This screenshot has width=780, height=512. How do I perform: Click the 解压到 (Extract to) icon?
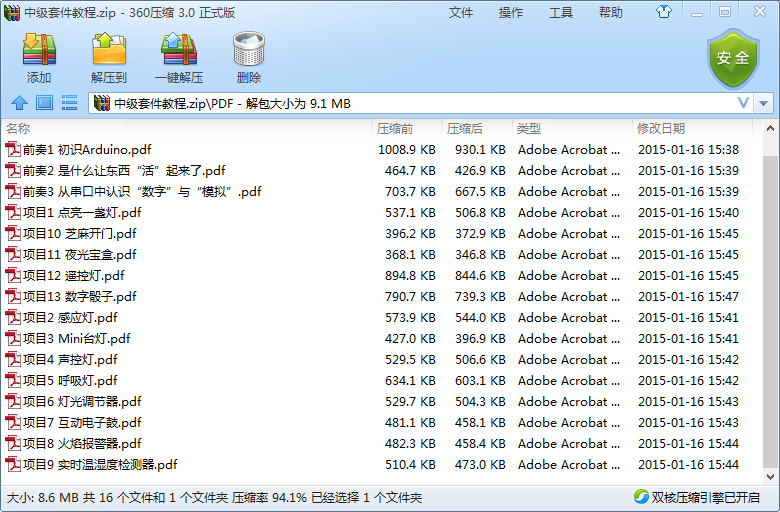[x=109, y=49]
